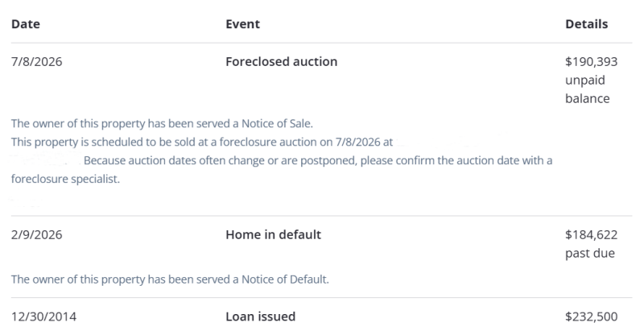This screenshot has height=335, width=644.
Task: Click the scheduled foreclosure auction sentence
Action: [202, 142]
